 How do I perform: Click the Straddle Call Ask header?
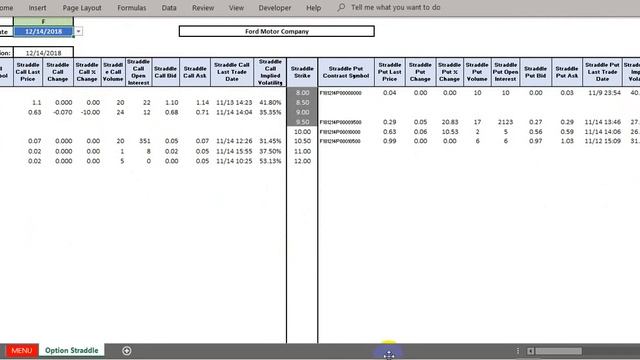point(195,72)
